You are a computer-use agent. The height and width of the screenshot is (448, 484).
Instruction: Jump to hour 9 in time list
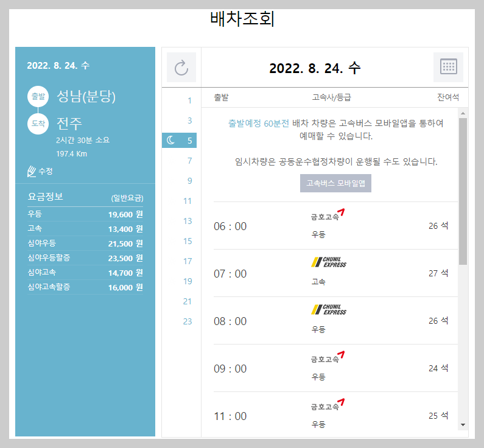[x=189, y=181]
